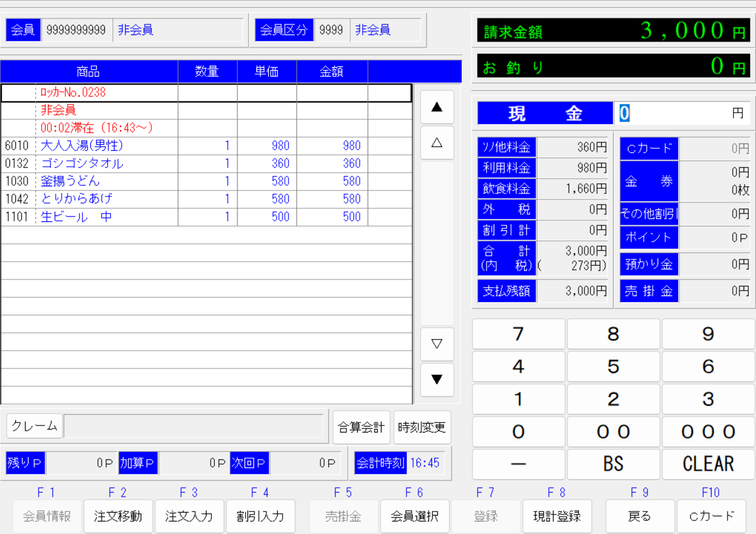The width and height of the screenshot is (756, 534).
Task: Click the 金額 column header
Action: (332, 72)
